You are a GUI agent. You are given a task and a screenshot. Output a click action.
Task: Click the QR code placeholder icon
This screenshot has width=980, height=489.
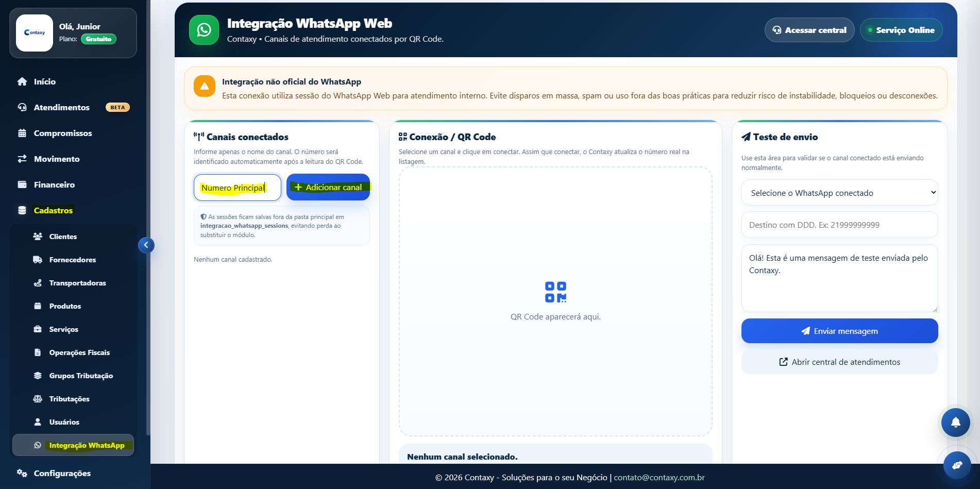pyautogui.click(x=555, y=292)
